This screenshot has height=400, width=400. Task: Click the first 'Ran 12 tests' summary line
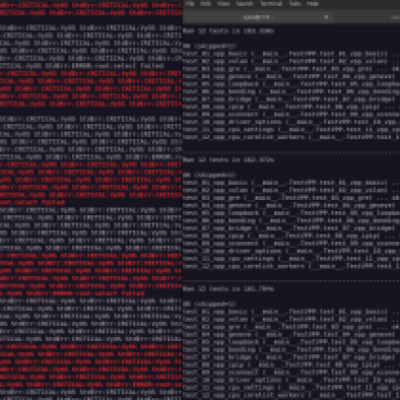point(229,31)
